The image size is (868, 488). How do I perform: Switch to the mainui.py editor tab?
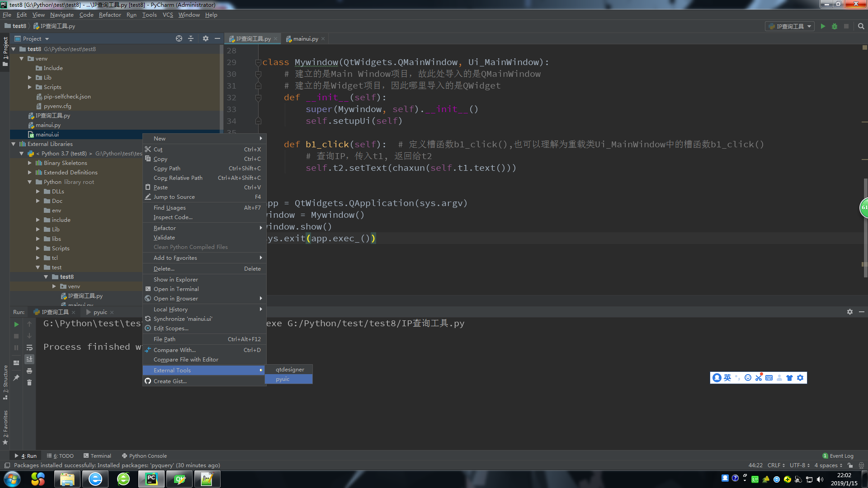(305, 39)
